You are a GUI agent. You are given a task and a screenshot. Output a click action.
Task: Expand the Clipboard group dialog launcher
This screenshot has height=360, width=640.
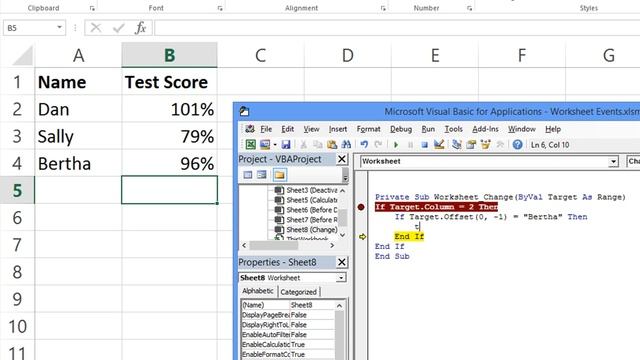[92, 8]
